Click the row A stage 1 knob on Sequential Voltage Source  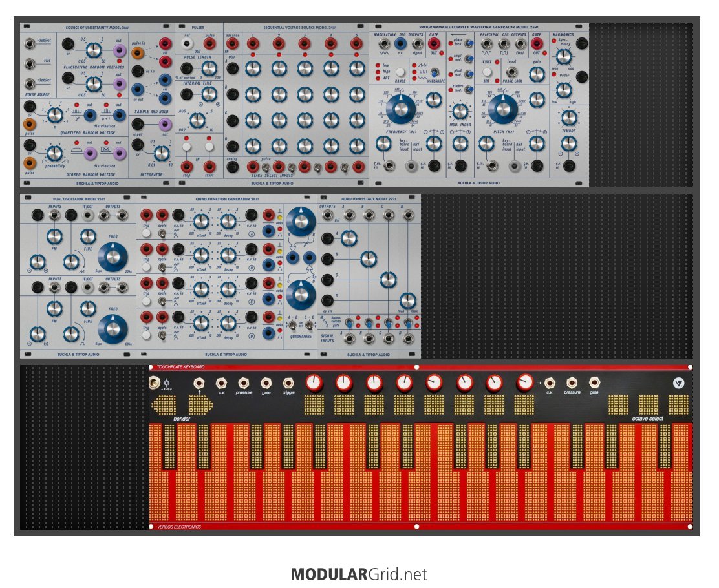[253, 68]
